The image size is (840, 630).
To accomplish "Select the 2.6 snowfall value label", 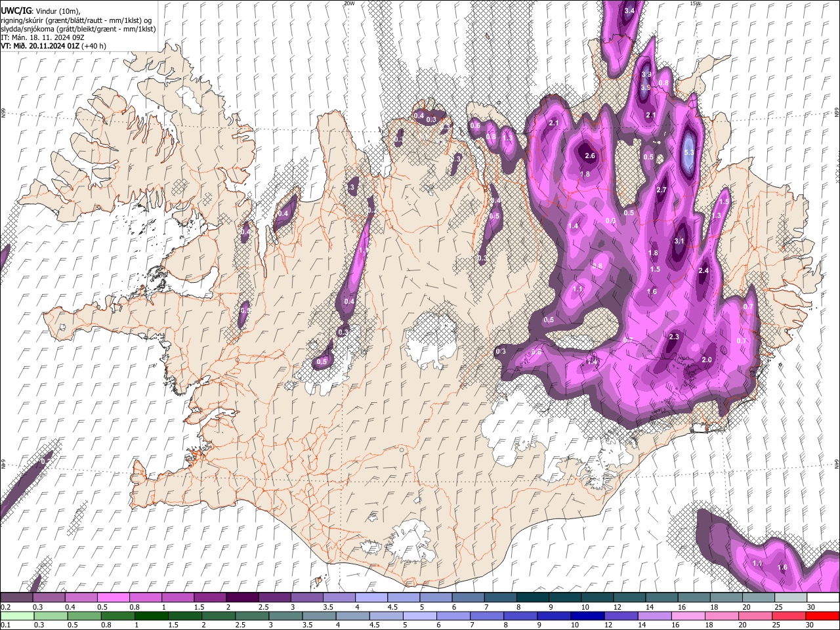I will pos(589,156).
